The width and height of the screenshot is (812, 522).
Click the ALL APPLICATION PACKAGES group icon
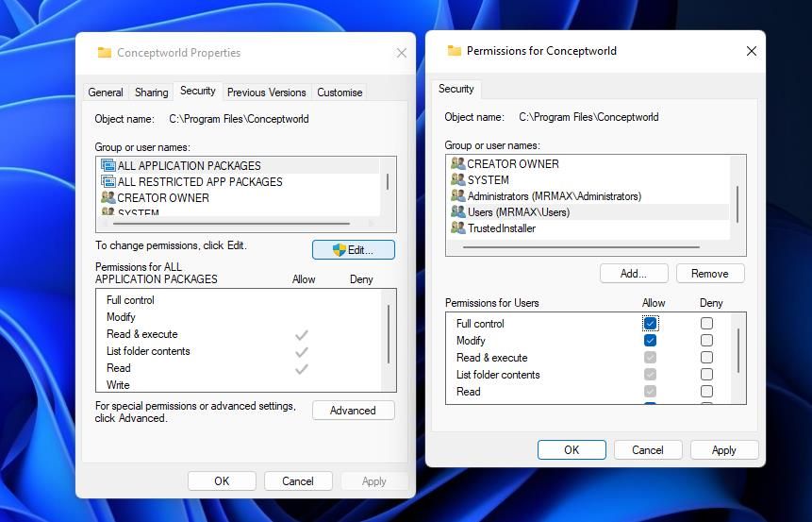(x=108, y=165)
